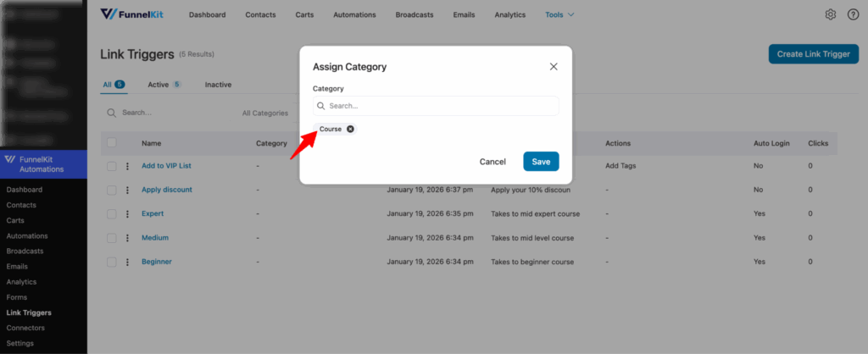Open Broadcasts in the WordPress sidebar
The width and height of the screenshot is (868, 354).
click(25, 252)
